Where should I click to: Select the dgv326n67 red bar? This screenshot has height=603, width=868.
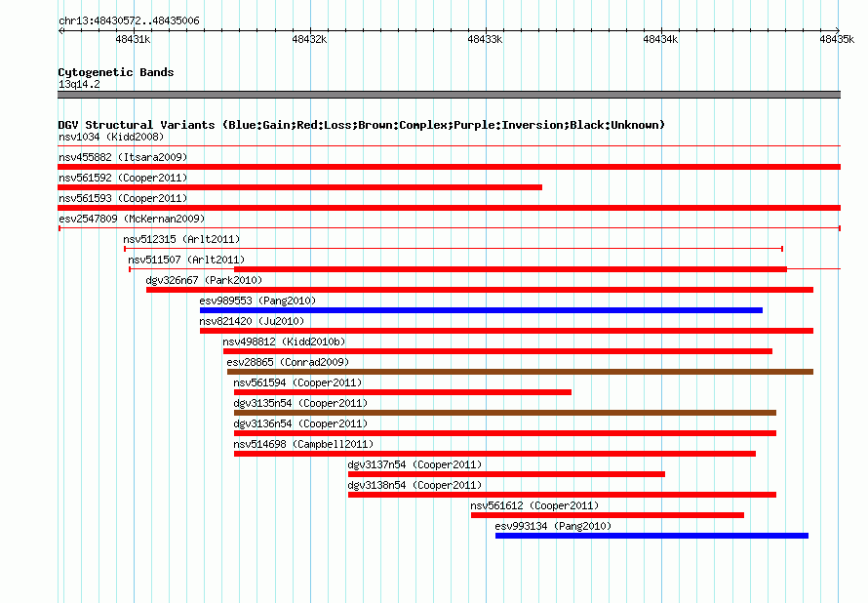tap(480, 290)
